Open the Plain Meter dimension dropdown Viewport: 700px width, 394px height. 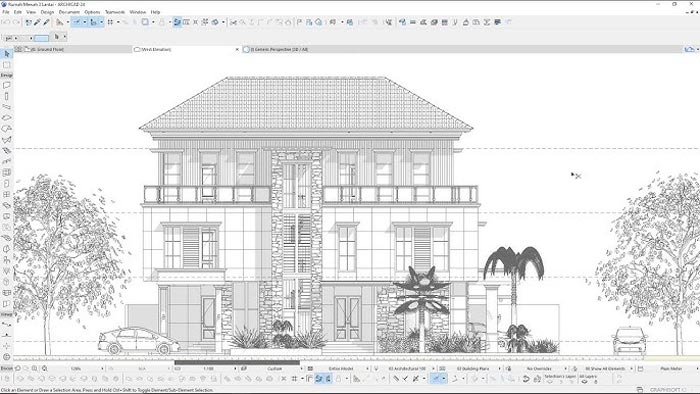672,369
